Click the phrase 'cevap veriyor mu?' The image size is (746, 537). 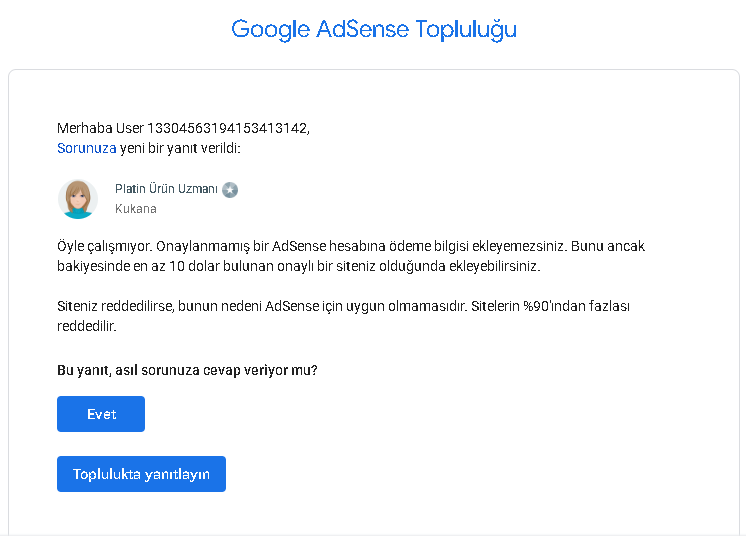pyautogui.click(x=260, y=370)
